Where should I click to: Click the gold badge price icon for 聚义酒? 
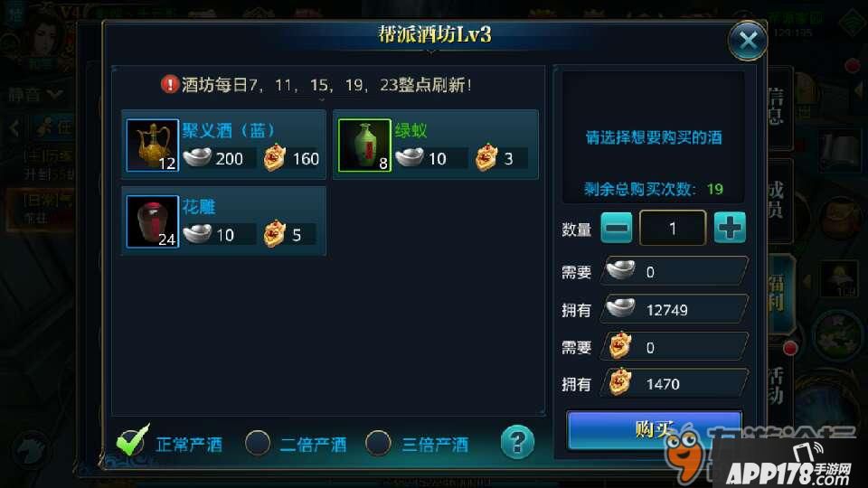click(x=274, y=157)
